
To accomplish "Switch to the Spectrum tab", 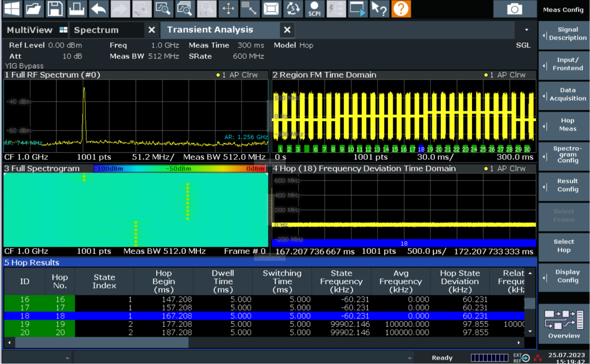I will coord(96,30).
